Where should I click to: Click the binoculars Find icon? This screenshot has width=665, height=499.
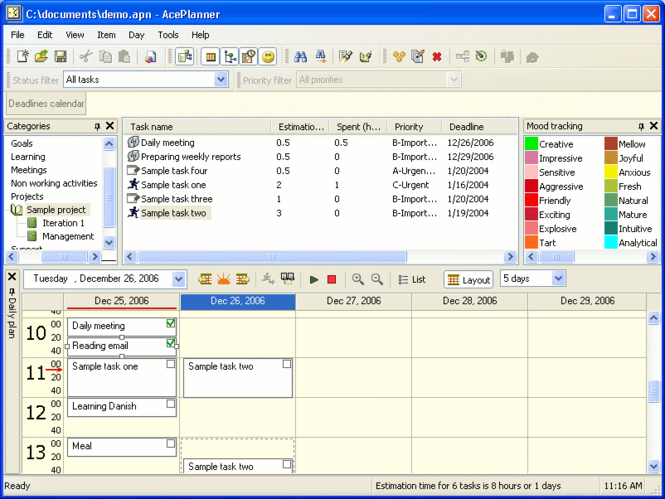click(x=300, y=56)
